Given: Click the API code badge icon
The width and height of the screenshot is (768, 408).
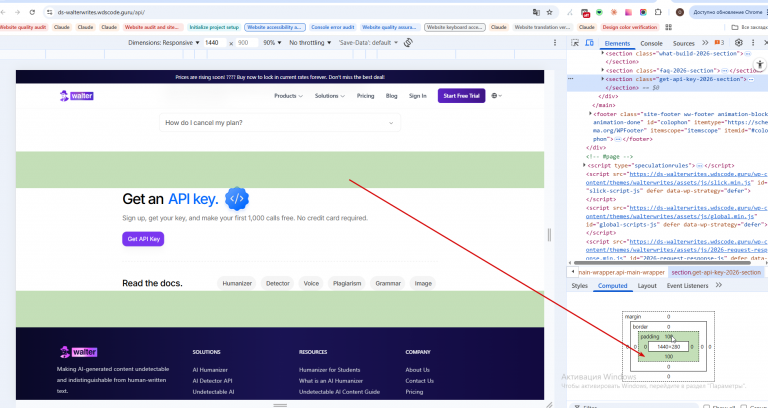Looking at the screenshot, I should tap(237, 198).
